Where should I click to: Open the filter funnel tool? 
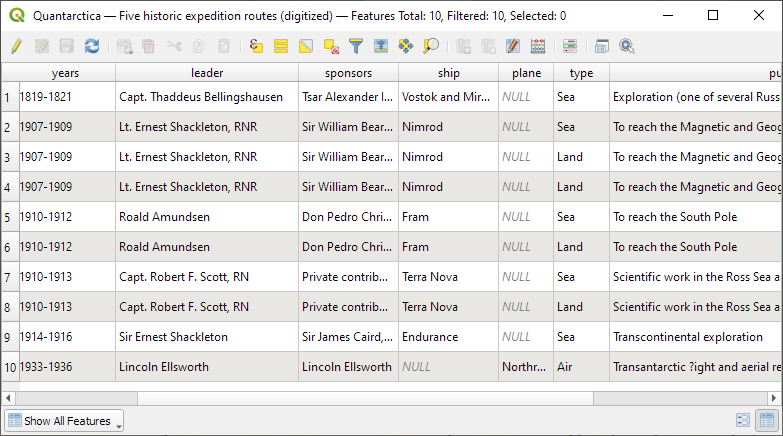click(x=356, y=46)
